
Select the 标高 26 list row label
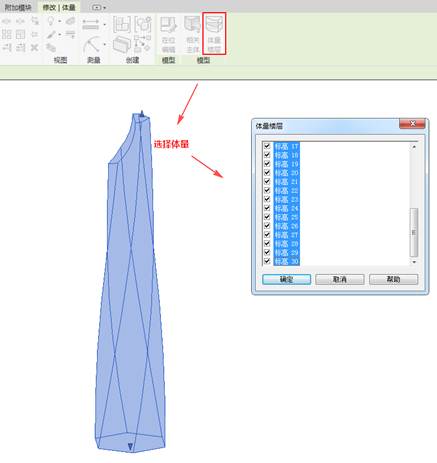pos(286,226)
